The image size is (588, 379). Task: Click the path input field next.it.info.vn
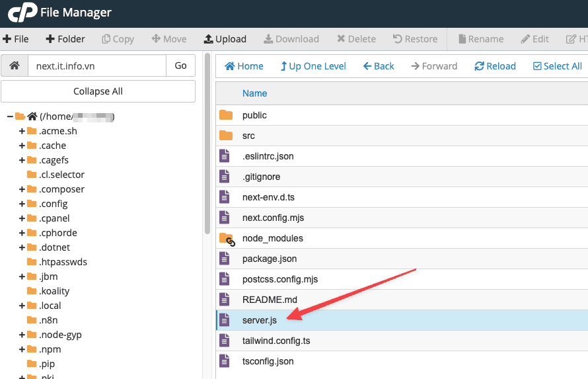[97, 65]
